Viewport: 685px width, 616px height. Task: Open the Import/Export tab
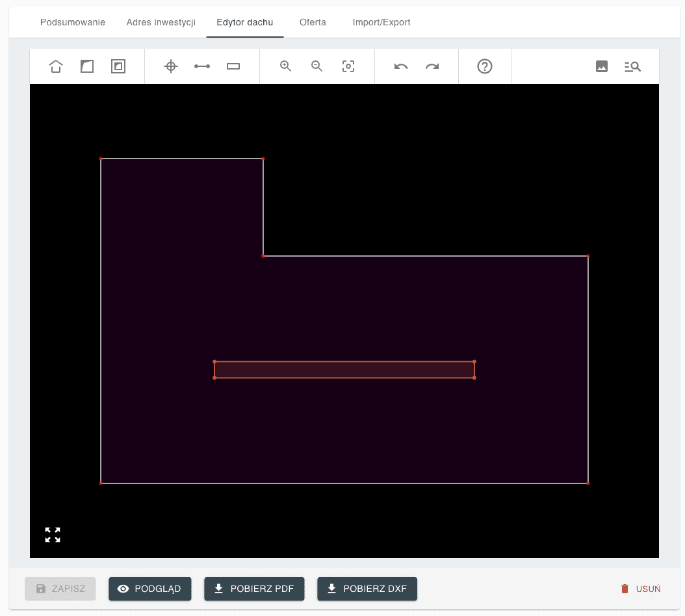click(x=381, y=22)
